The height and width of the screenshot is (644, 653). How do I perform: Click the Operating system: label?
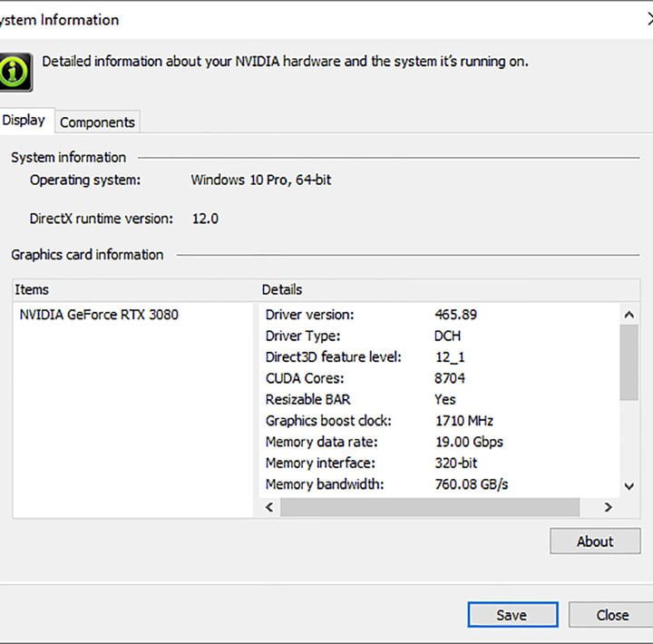click(85, 180)
